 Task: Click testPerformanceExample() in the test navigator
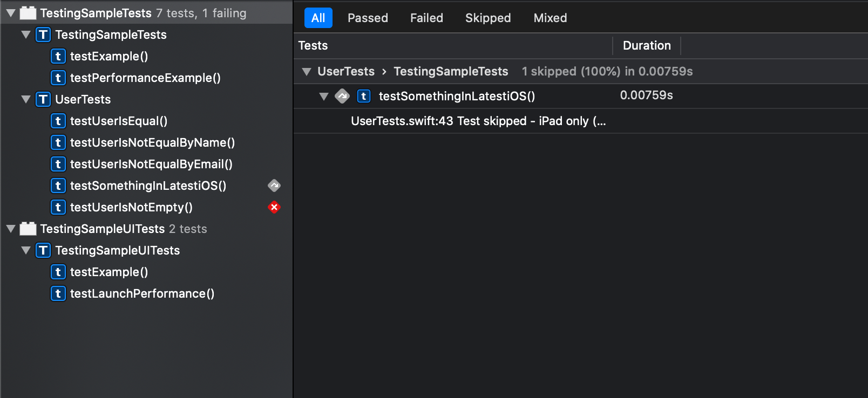[x=145, y=78]
